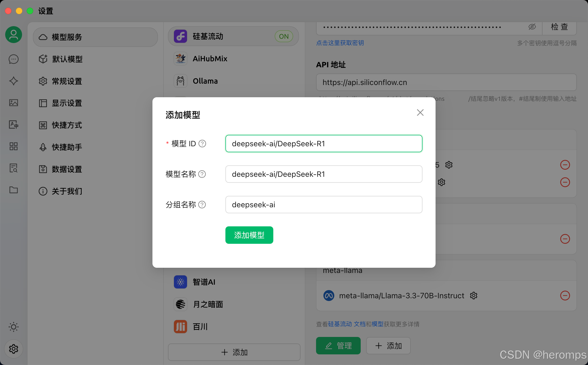Image resolution: width=588 pixels, height=365 pixels.
Task: Click the 分组名称 input field
Action: coord(324,205)
